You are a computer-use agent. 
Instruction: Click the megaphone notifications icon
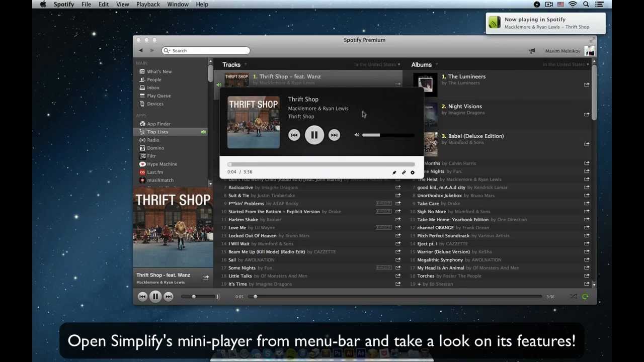[532, 51]
